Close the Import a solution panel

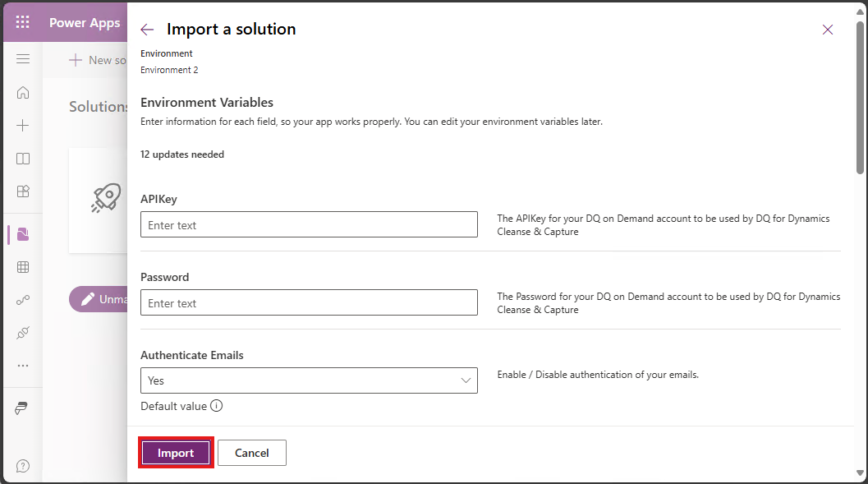(828, 30)
